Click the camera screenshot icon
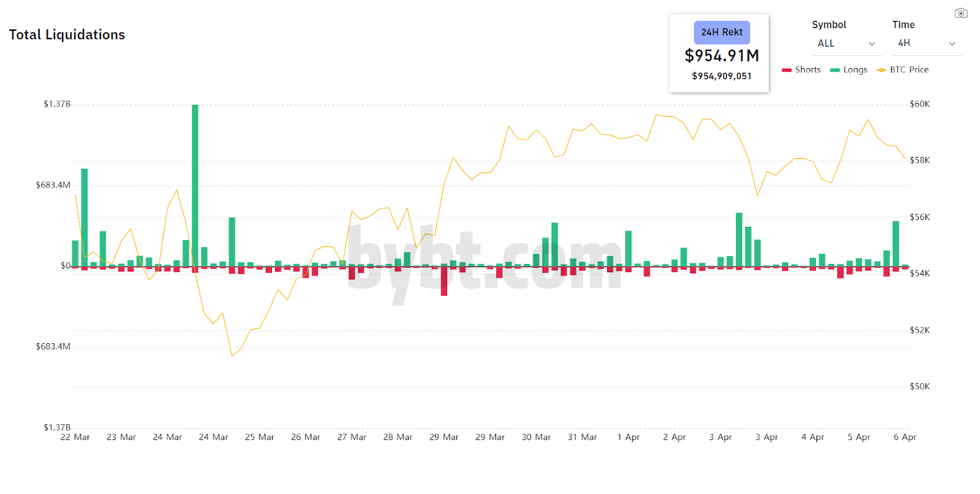Screen dimensions: 980x494 click(961, 13)
